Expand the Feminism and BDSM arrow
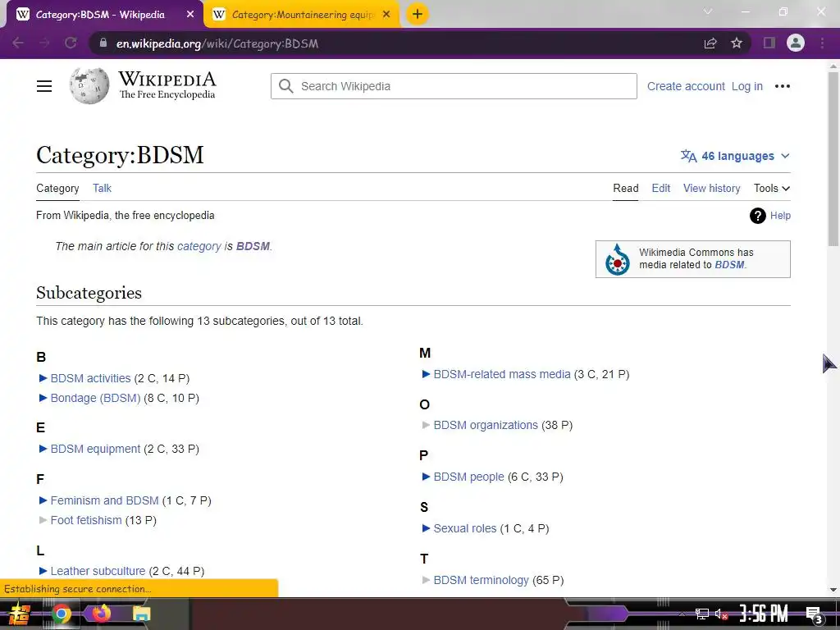Image resolution: width=840 pixels, height=630 pixels. [x=43, y=500]
